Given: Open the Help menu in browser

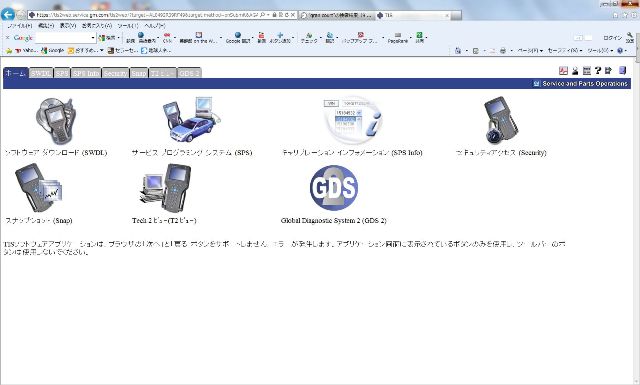Looking at the screenshot, I should 155,25.
